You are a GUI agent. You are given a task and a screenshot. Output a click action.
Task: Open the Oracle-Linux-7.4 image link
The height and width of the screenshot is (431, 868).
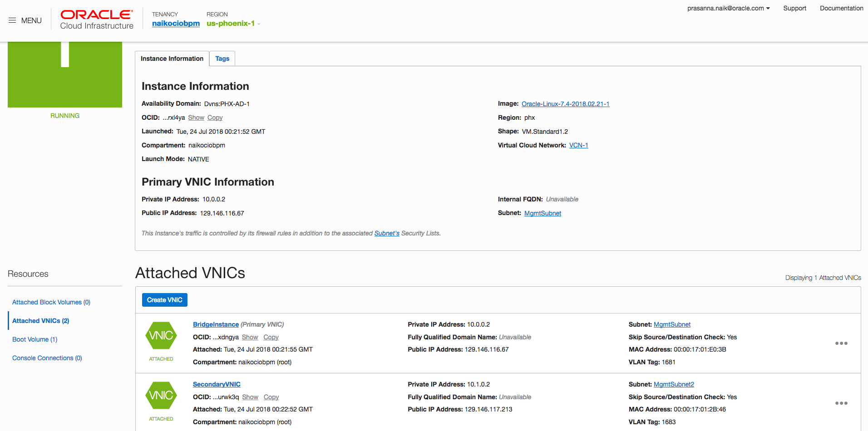(565, 104)
